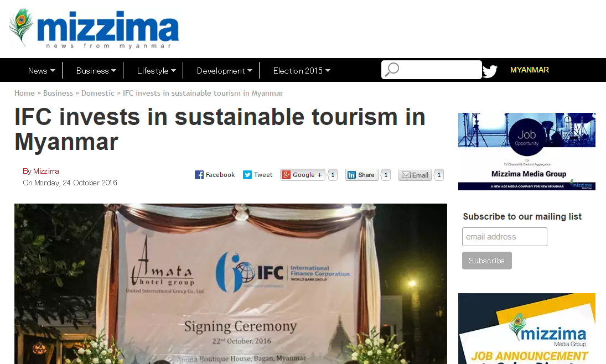Click 'Subscribe to our mailing list' heading
This screenshot has width=606, height=364.
click(x=522, y=216)
